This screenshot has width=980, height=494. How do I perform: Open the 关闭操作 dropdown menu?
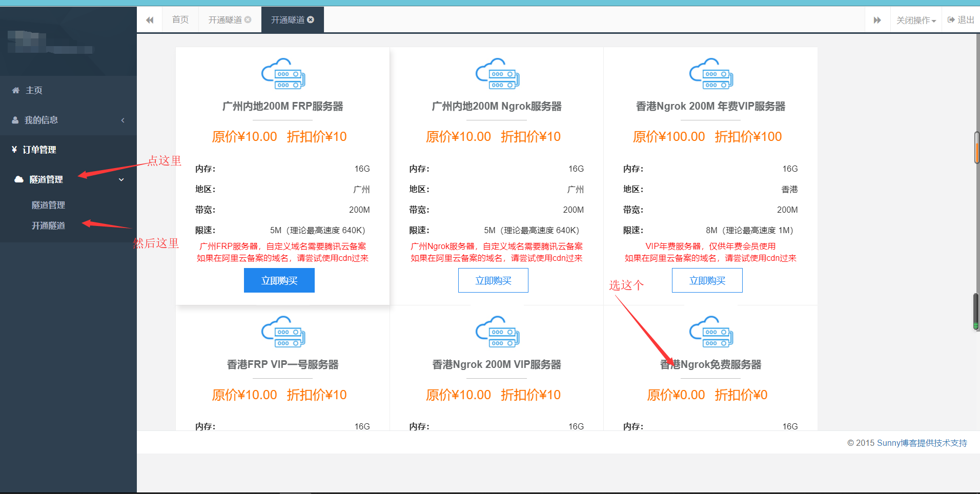point(916,20)
